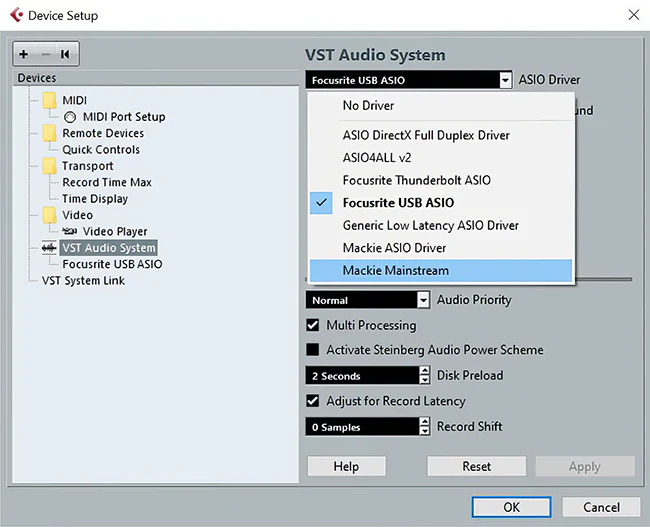Enable Activate Steinberg Audio Power Scheme

[313, 350]
